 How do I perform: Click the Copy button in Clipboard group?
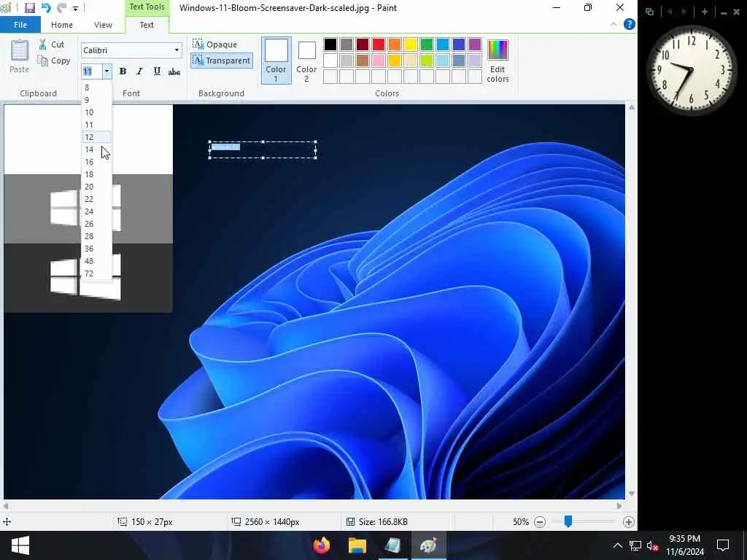54,61
